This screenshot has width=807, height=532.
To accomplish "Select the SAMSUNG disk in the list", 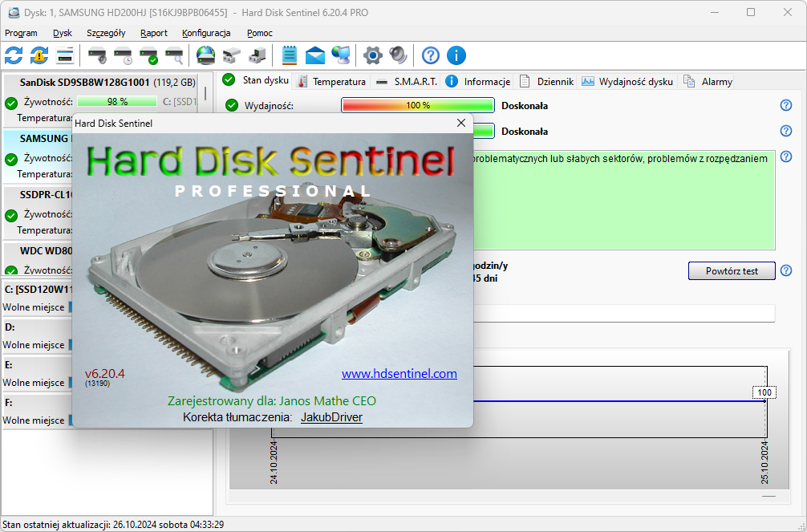I will tap(38, 156).
